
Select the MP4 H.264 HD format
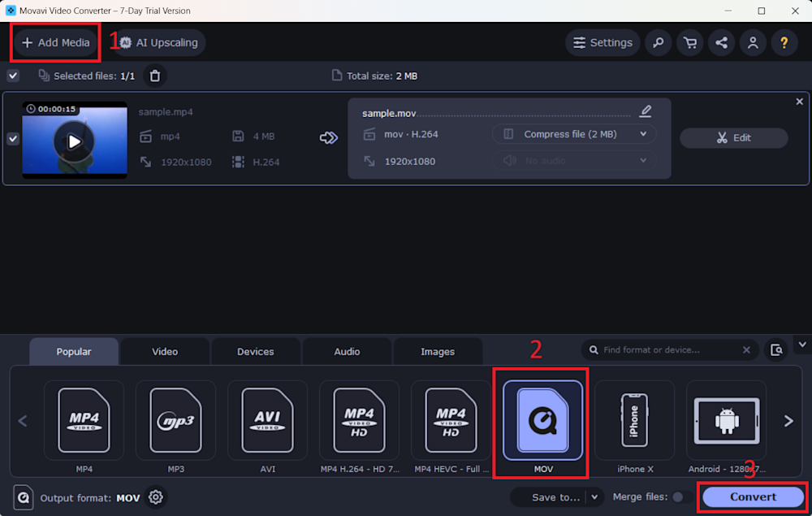click(360, 420)
